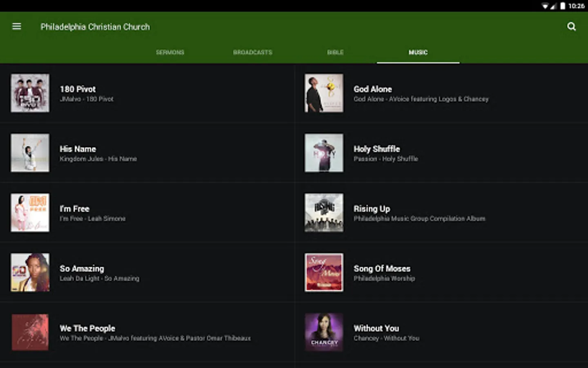Open the So Amazing album cover
588x368 pixels.
point(30,272)
